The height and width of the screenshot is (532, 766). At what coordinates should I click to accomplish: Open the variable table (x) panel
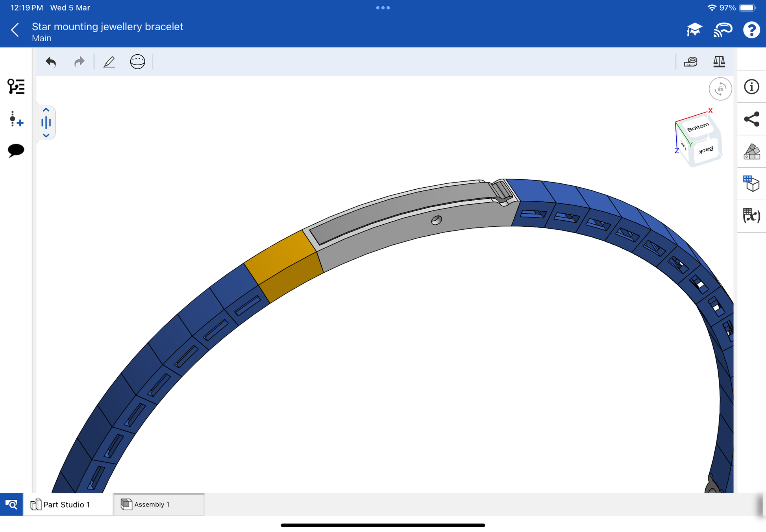[x=751, y=216]
